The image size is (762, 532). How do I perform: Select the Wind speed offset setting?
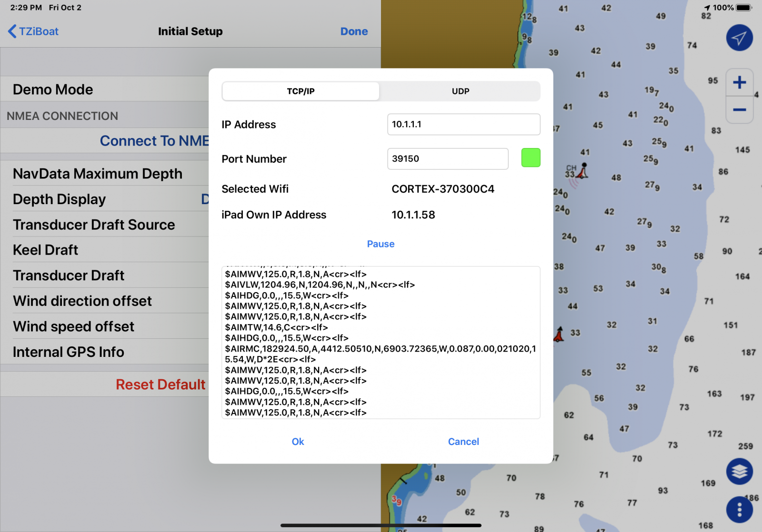[73, 326]
